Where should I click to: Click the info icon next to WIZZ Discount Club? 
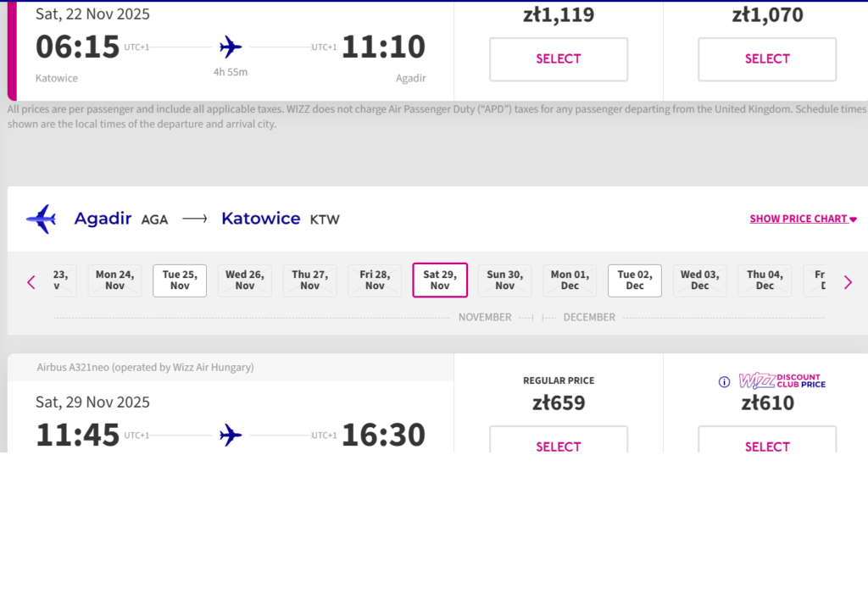[x=724, y=381]
